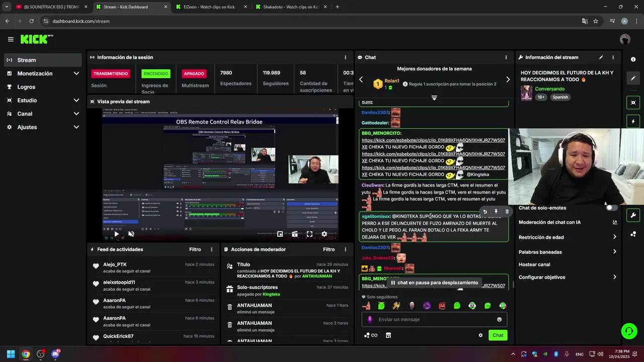
Task: Open the user avatar menu at top right
Action: pyautogui.click(x=625, y=39)
